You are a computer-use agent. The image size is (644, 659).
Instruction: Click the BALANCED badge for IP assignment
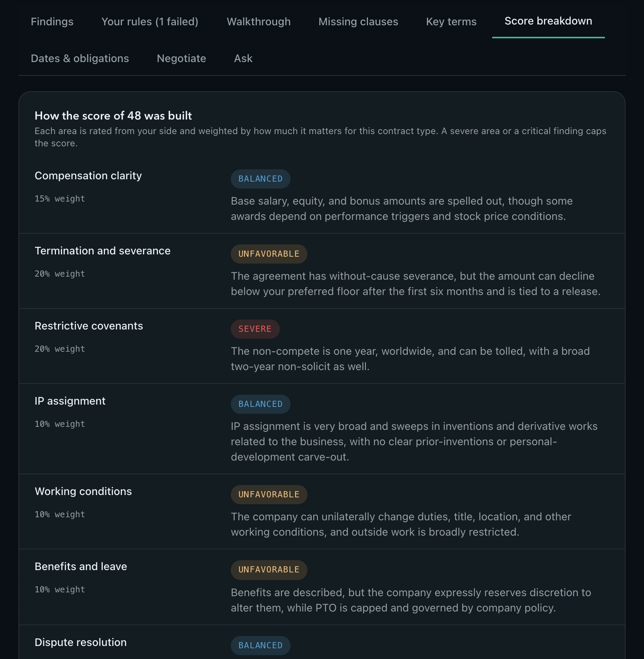tap(260, 404)
